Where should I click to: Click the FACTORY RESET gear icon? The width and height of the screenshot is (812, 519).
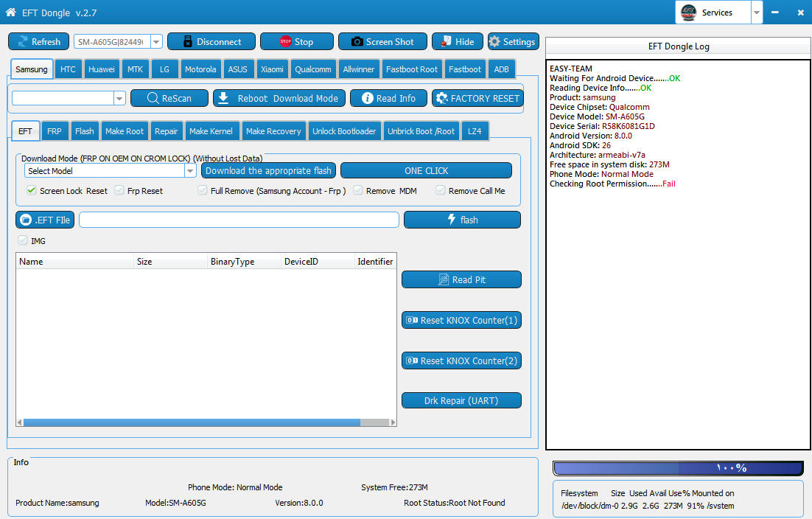441,98
